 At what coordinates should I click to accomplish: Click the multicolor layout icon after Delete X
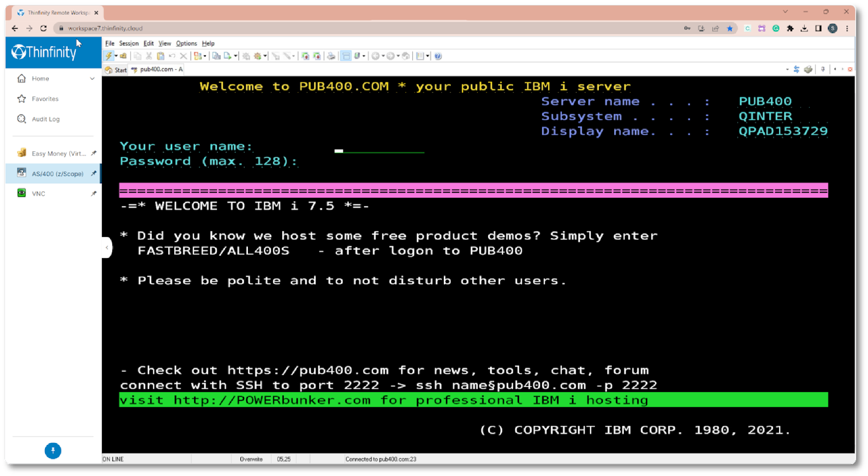(x=197, y=56)
